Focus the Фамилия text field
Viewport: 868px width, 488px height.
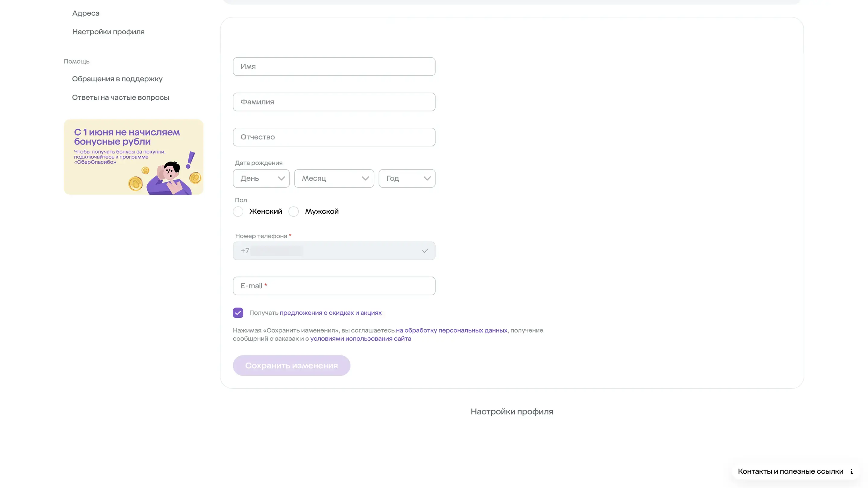(x=334, y=102)
